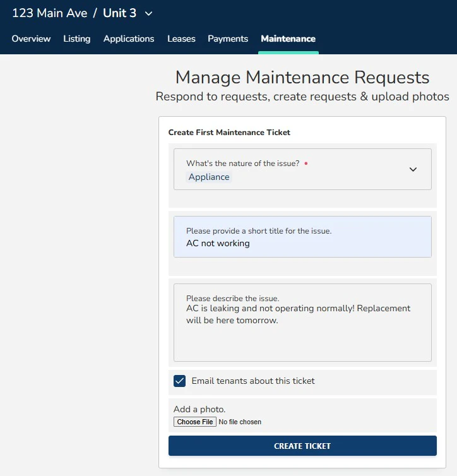Click the Add a photo label
Image resolution: width=457 pixels, height=476 pixels.
[x=199, y=409]
